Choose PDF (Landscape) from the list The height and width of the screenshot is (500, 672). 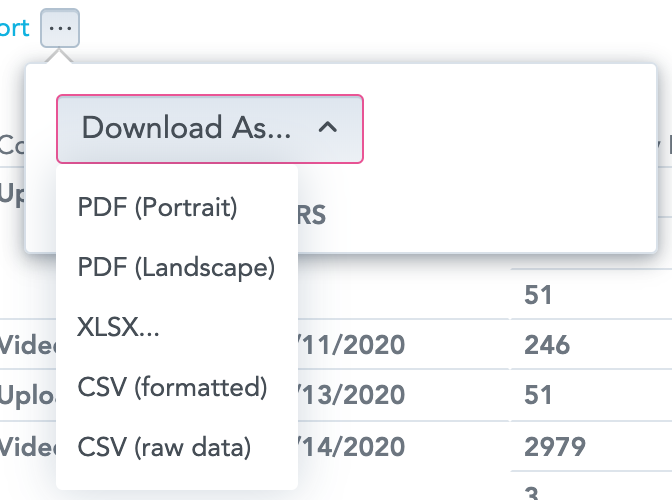click(175, 268)
